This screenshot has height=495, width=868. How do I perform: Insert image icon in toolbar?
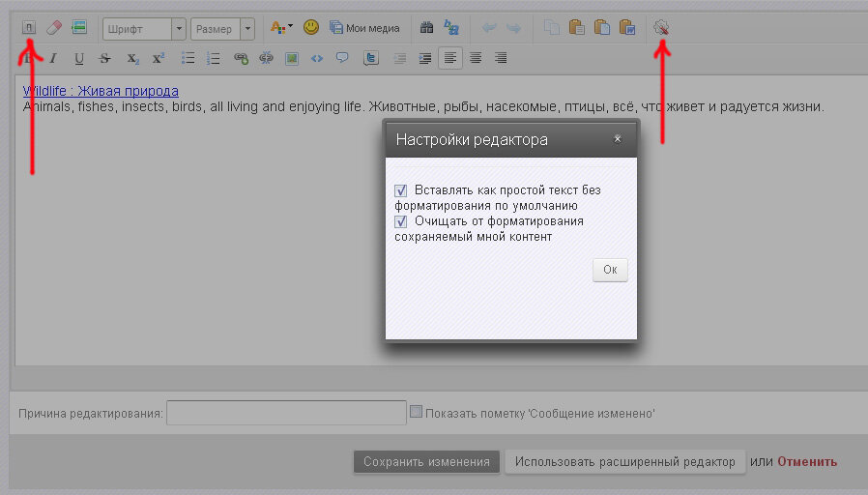tap(291, 58)
